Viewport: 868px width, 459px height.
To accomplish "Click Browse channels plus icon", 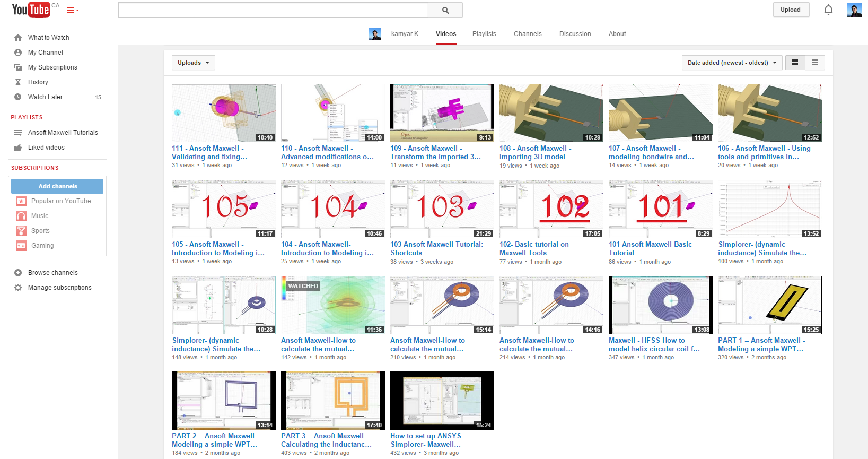I will tap(18, 273).
